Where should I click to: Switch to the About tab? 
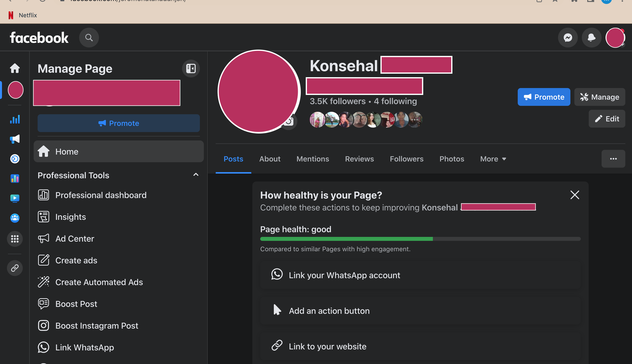270,159
